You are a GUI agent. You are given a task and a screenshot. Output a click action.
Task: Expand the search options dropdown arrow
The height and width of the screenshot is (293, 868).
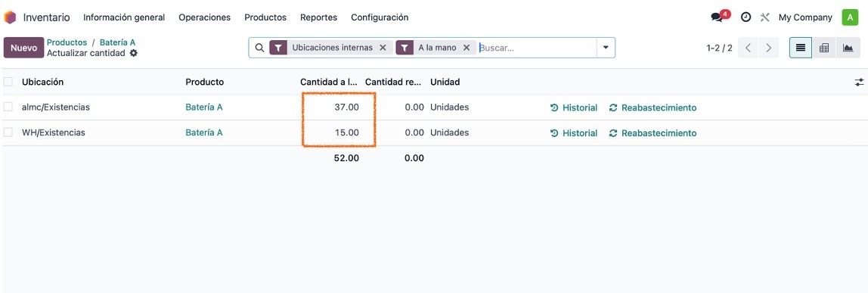click(606, 48)
